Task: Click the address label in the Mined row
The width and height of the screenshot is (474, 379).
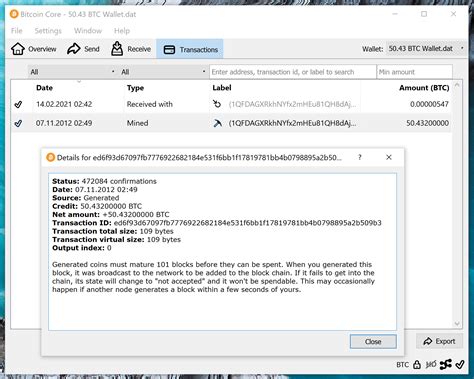Action: pos(292,123)
